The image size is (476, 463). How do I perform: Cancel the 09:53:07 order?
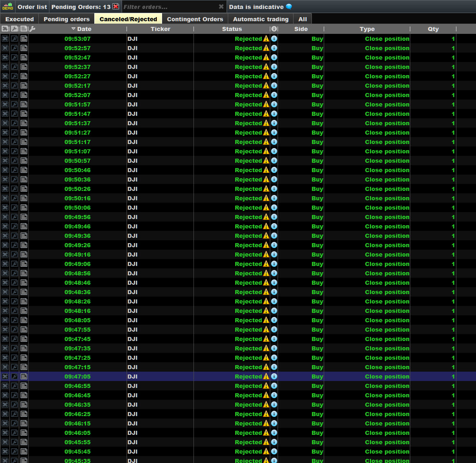(5, 38)
